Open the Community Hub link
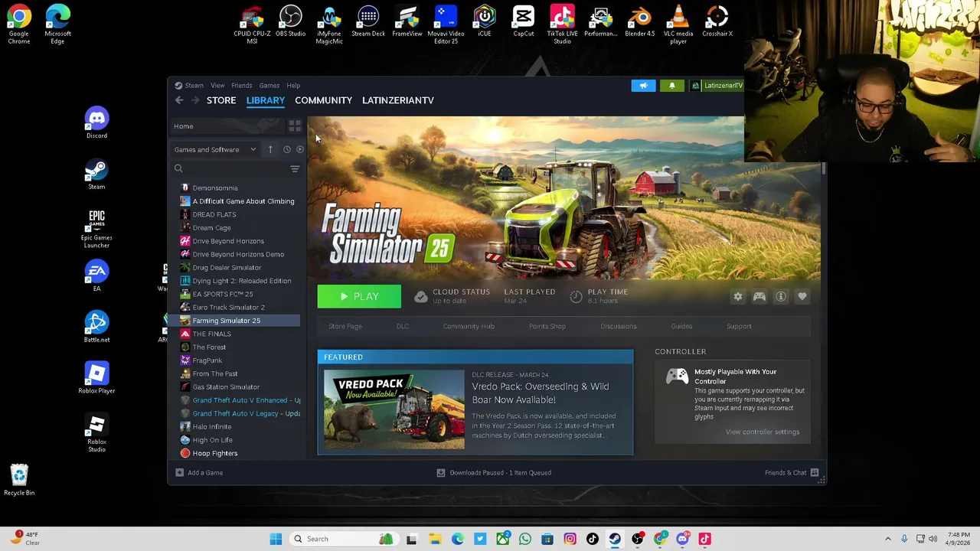Viewport: 980px width, 551px height. (469, 327)
